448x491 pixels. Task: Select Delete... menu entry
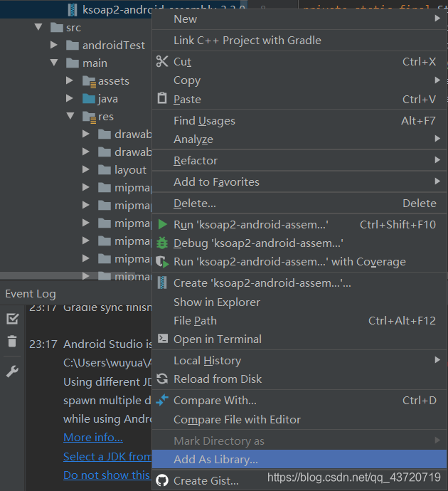(x=299, y=204)
